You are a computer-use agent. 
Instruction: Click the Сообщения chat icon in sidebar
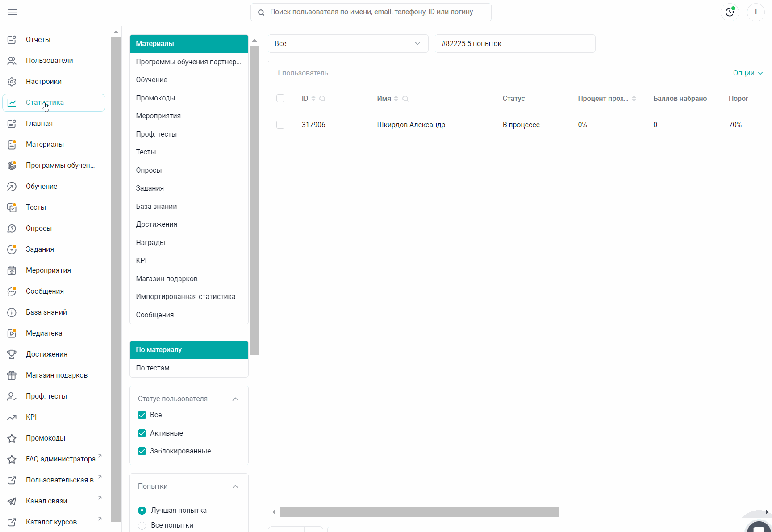pyautogui.click(x=12, y=291)
